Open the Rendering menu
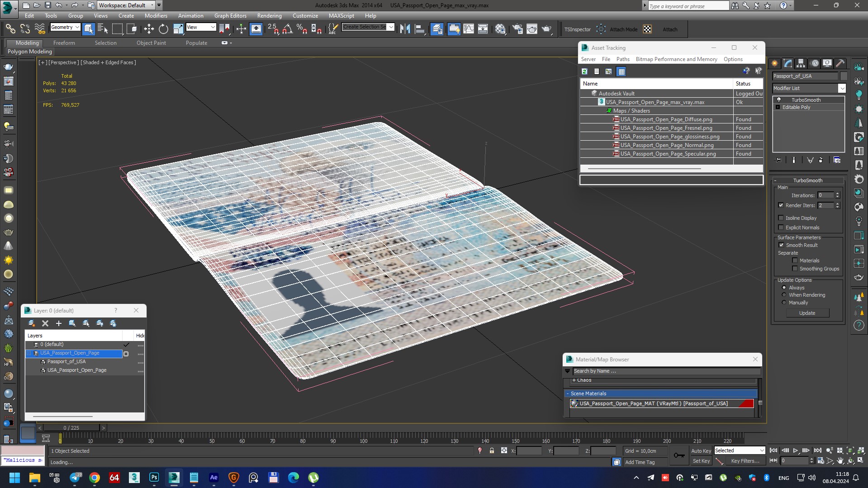The image size is (868, 488). tap(269, 16)
